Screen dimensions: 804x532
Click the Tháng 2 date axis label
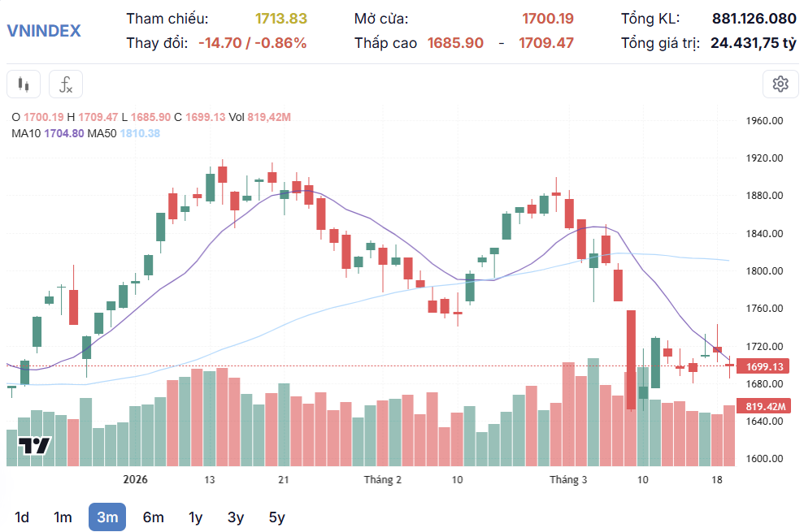coord(383,480)
